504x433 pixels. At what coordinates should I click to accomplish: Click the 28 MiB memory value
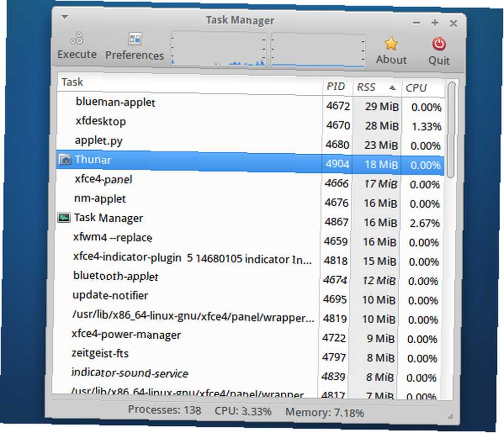coord(382,126)
